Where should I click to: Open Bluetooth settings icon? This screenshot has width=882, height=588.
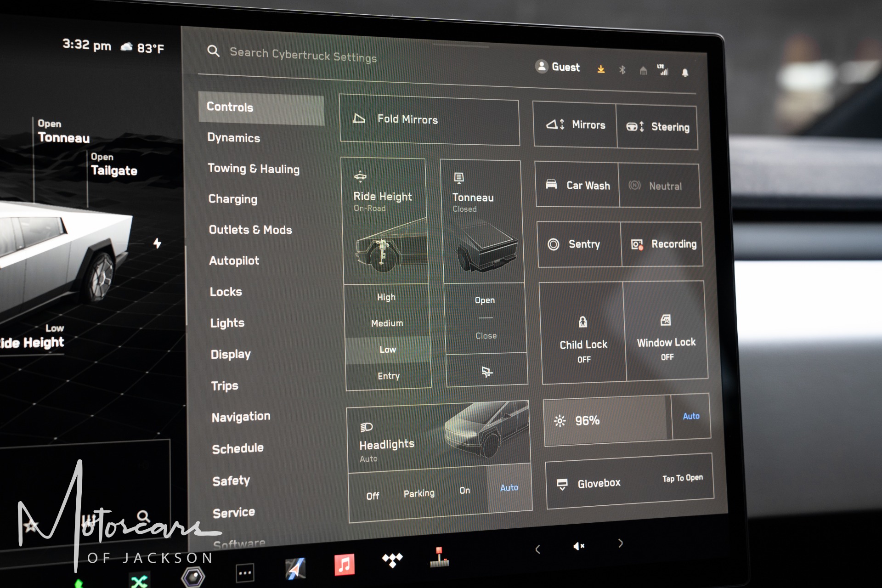(622, 70)
